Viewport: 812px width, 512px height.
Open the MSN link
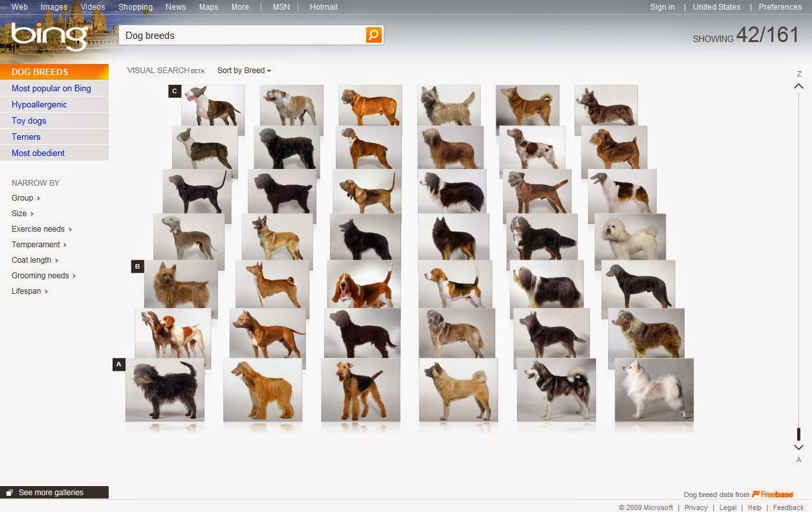coord(281,7)
